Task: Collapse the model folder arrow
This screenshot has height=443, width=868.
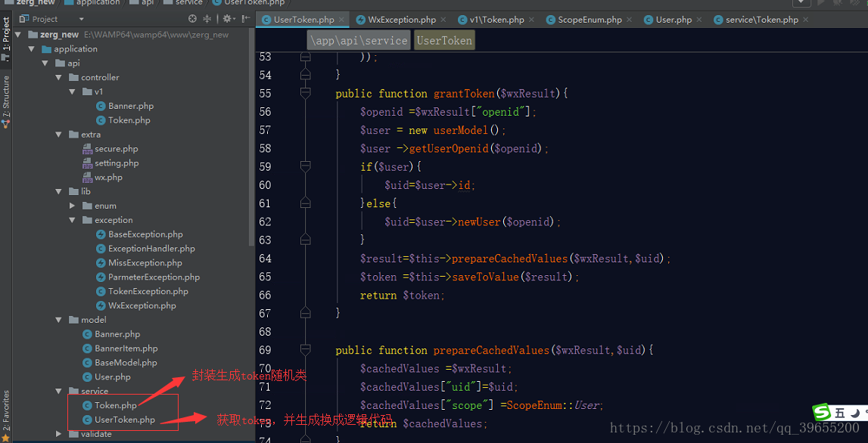Action: pyautogui.click(x=59, y=320)
